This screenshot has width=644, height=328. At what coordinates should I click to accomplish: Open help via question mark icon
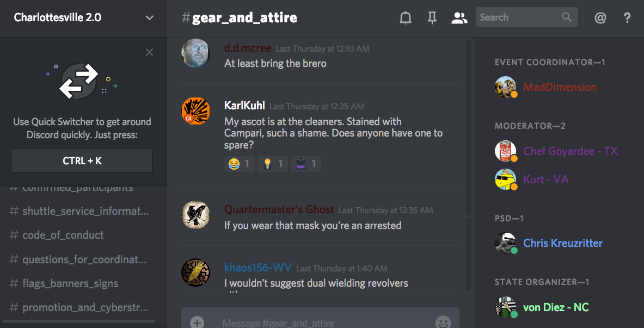627,17
